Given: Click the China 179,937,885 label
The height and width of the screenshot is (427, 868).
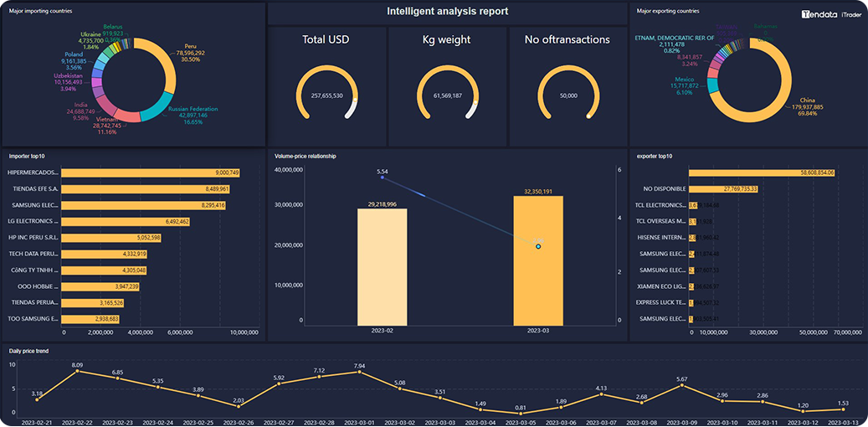Looking at the screenshot, I should 807,106.
